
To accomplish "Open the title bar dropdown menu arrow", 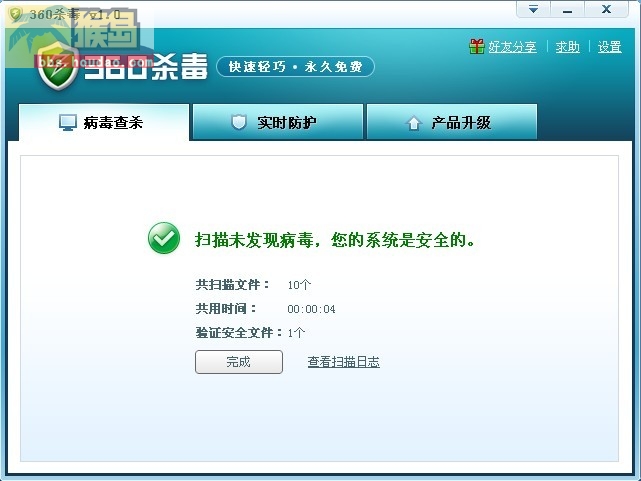I will [x=533, y=9].
